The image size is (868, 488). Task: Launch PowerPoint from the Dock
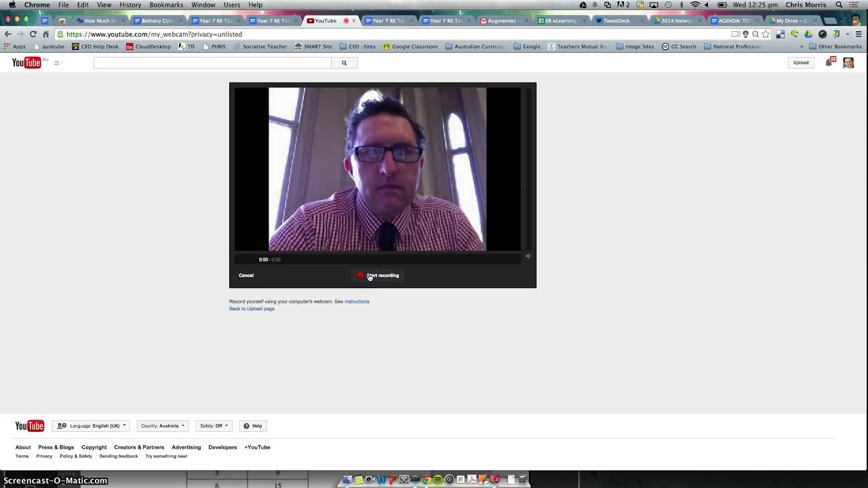click(393, 479)
